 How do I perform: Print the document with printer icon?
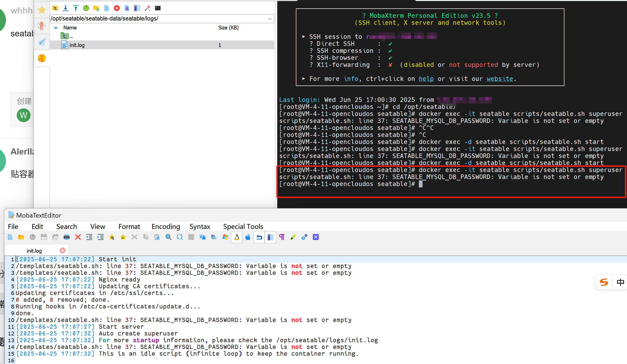[x=67, y=237]
